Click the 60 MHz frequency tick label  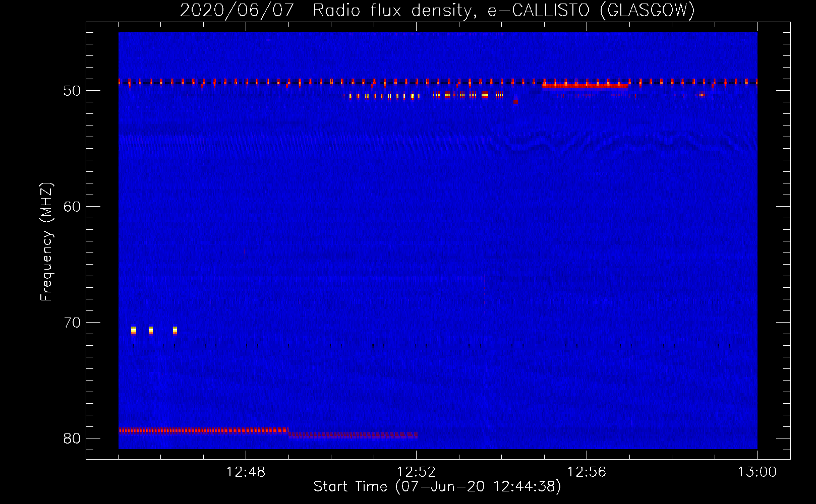click(x=72, y=207)
